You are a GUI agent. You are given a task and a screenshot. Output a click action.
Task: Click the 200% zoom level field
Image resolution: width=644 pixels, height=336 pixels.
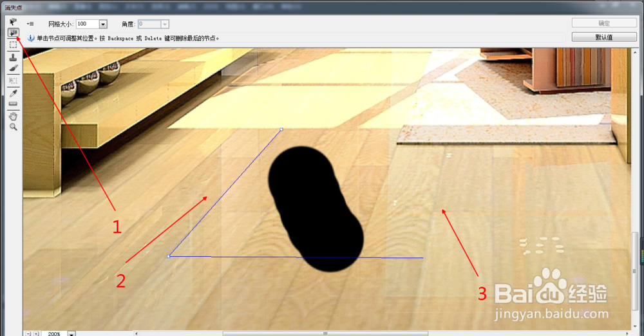(54, 333)
